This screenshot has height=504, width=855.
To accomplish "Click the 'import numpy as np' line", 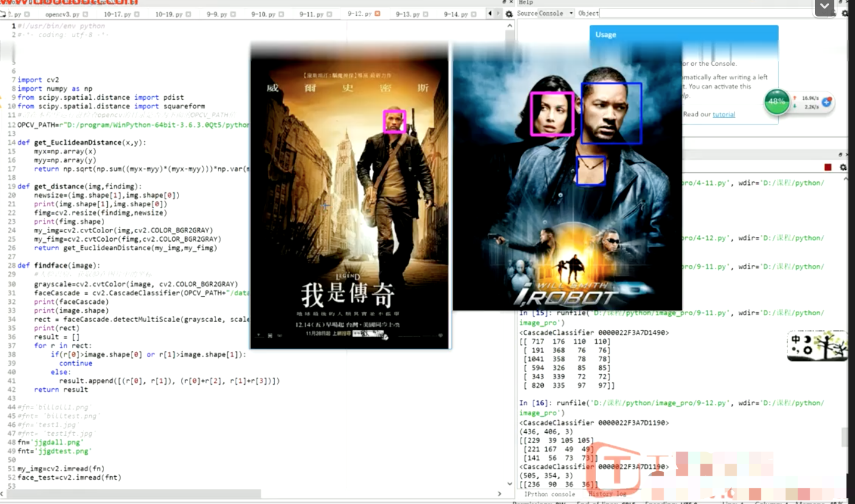I will click(x=55, y=89).
